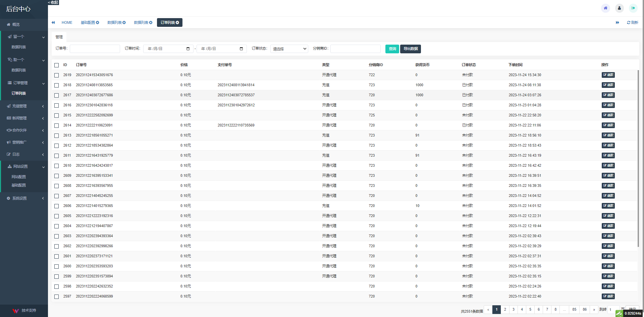Click the home icon in top-right header

click(605, 8)
